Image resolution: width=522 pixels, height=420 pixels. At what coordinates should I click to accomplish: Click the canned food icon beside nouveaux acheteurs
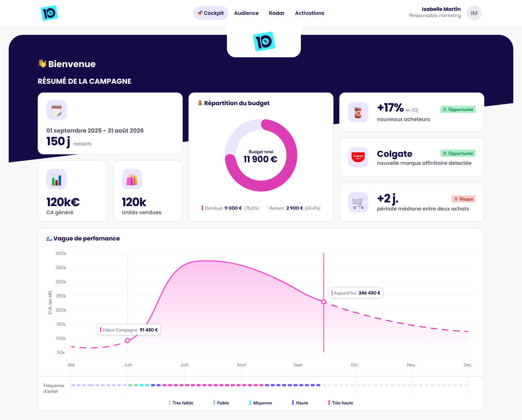(x=358, y=112)
